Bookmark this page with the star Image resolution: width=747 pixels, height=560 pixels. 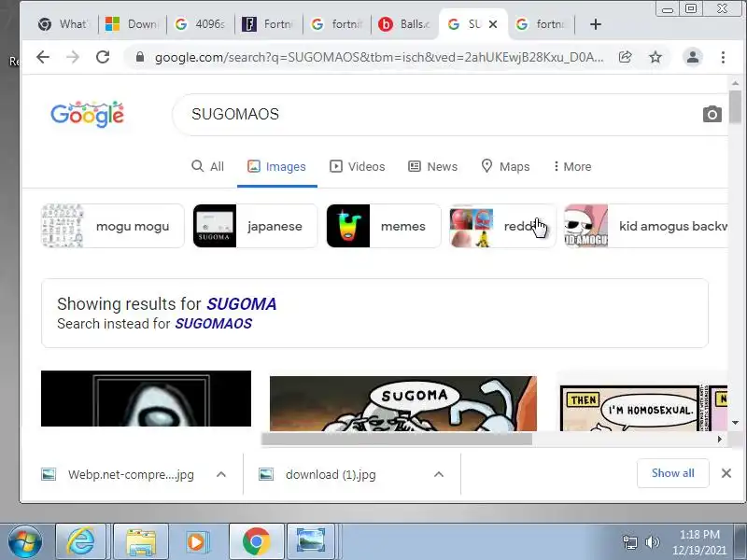[655, 57]
